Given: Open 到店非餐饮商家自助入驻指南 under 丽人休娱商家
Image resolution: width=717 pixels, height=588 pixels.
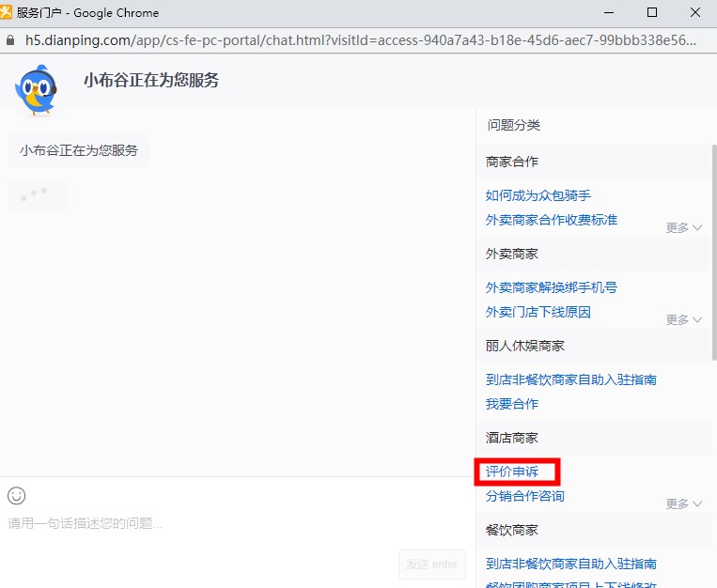Looking at the screenshot, I should coord(570,379).
